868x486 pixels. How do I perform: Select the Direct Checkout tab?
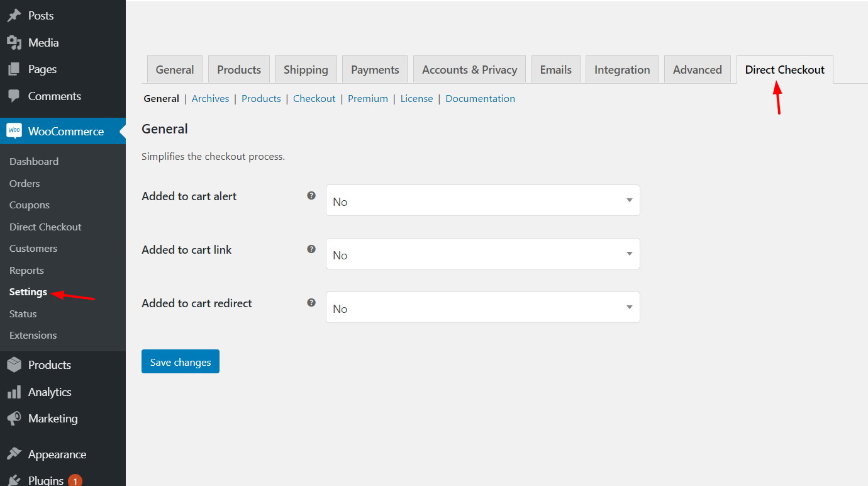pyautogui.click(x=785, y=70)
